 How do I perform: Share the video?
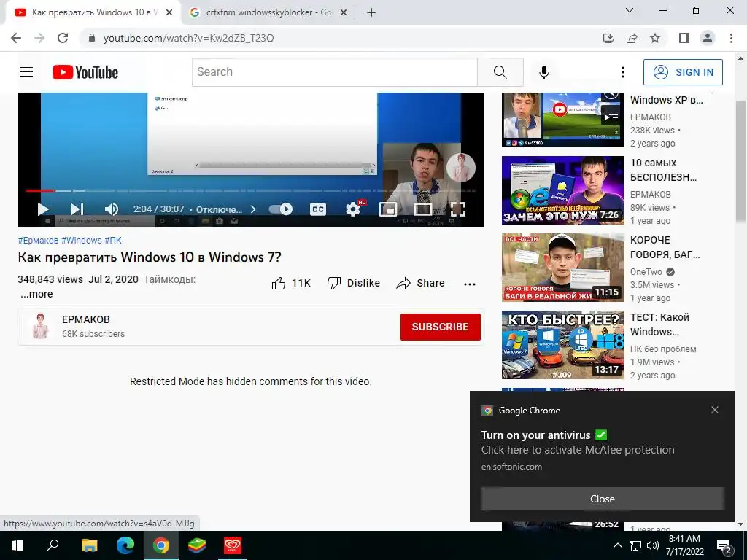[x=421, y=284]
